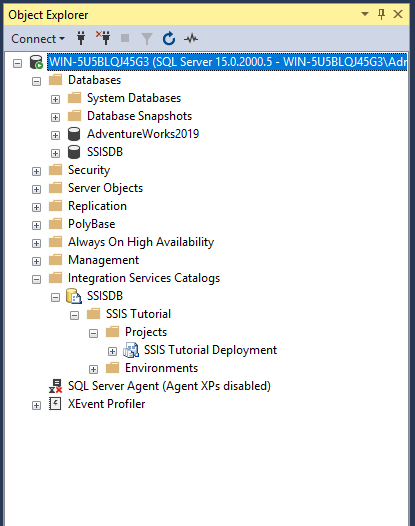The height and width of the screenshot is (526, 415).
Task: Open Activity Monitor pulse icon
Action: (x=191, y=39)
